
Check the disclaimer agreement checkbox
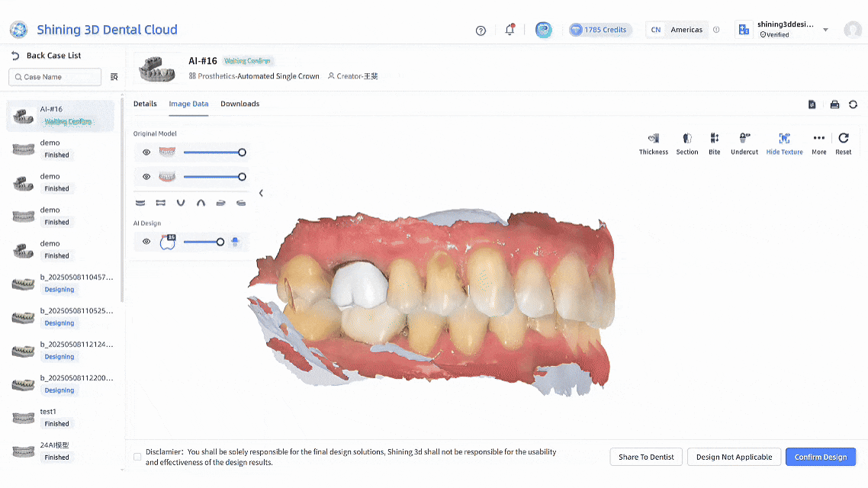tap(137, 457)
